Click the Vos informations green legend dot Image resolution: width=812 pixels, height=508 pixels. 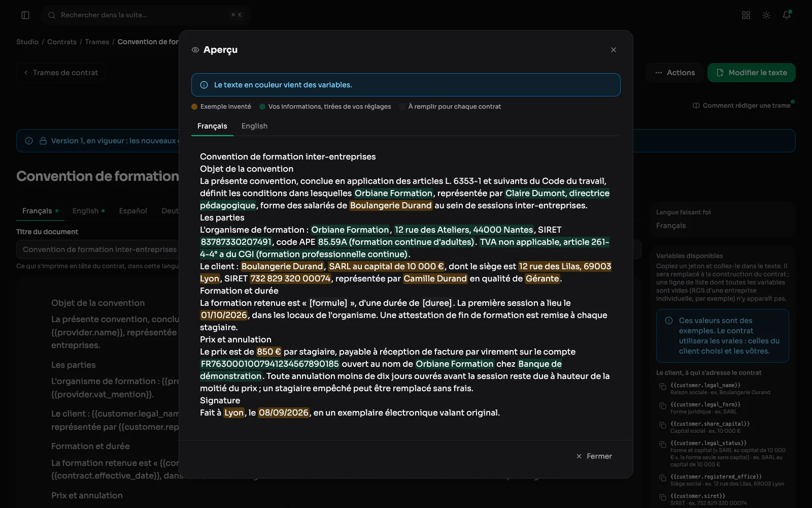[262, 107]
